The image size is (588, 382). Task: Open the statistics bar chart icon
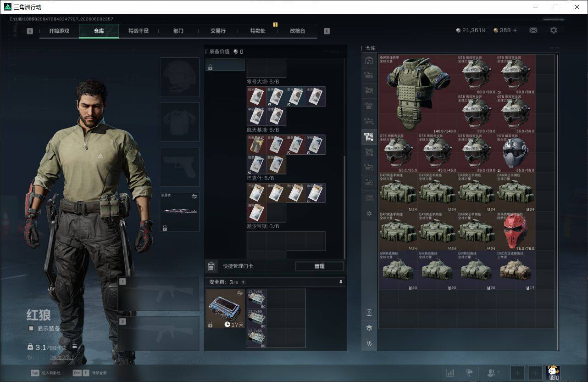pos(450,373)
